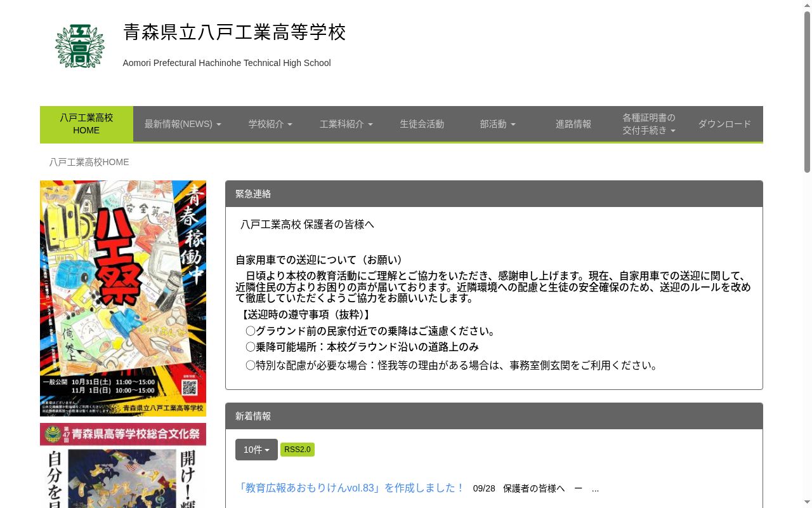The height and width of the screenshot is (508, 812).
Task: Click the RSS2.0 feed button
Action: [298, 450]
